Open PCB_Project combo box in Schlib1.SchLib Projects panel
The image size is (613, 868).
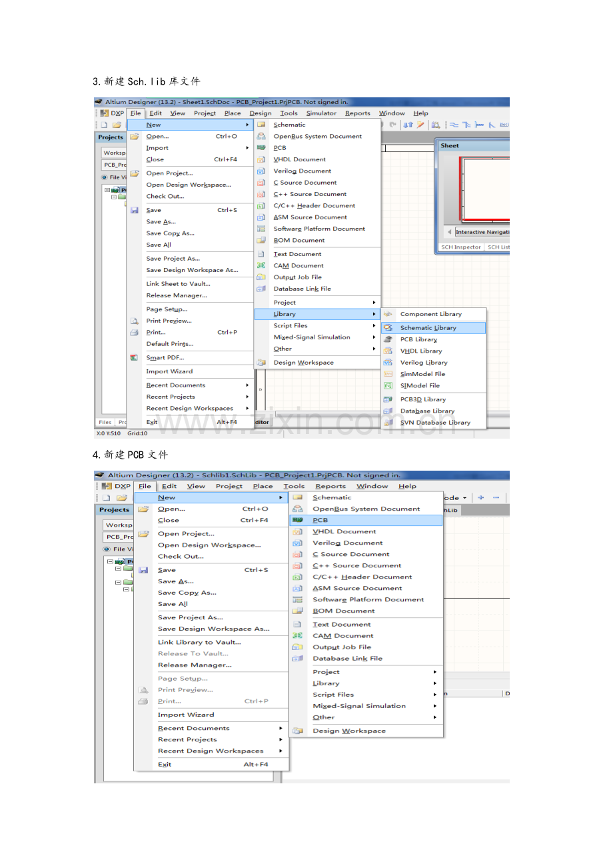point(119,537)
